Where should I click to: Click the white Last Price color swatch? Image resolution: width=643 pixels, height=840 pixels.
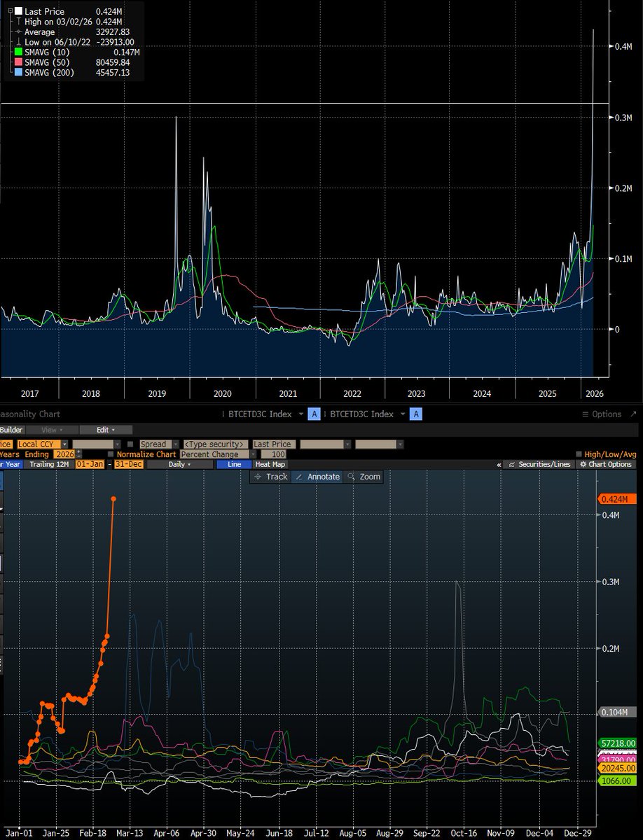click(18, 11)
